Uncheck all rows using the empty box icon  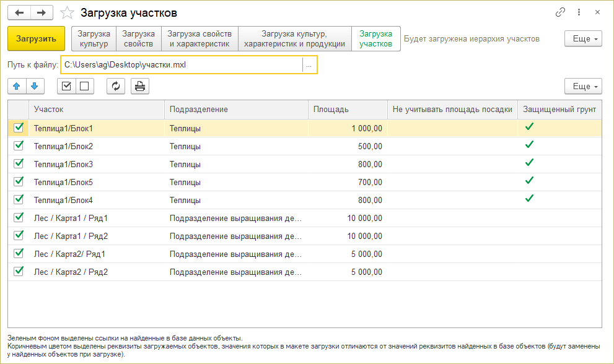[85, 87]
